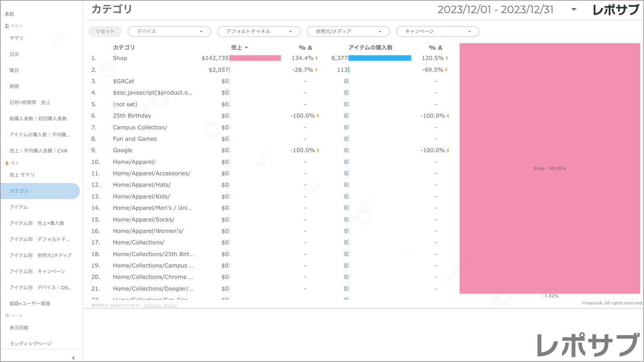Go to the 売上 サマリ page
The image size is (644, 362).
[22, 175]
